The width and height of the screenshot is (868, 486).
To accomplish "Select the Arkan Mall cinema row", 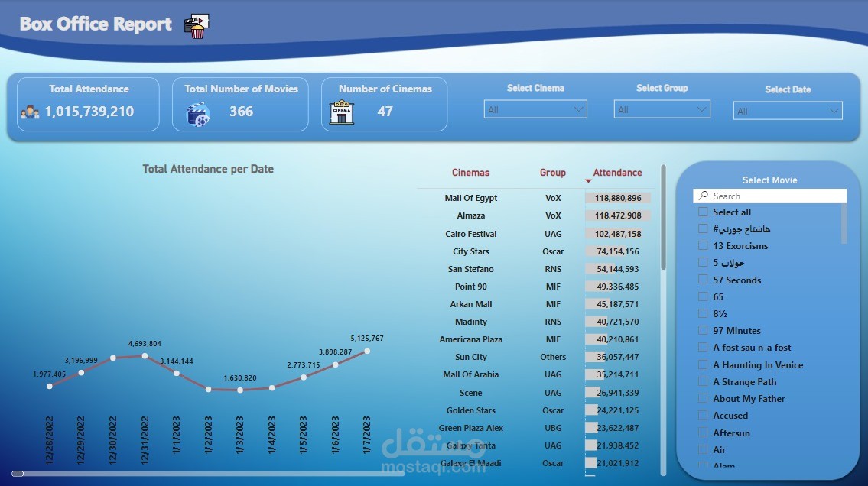I will [535, 305].
